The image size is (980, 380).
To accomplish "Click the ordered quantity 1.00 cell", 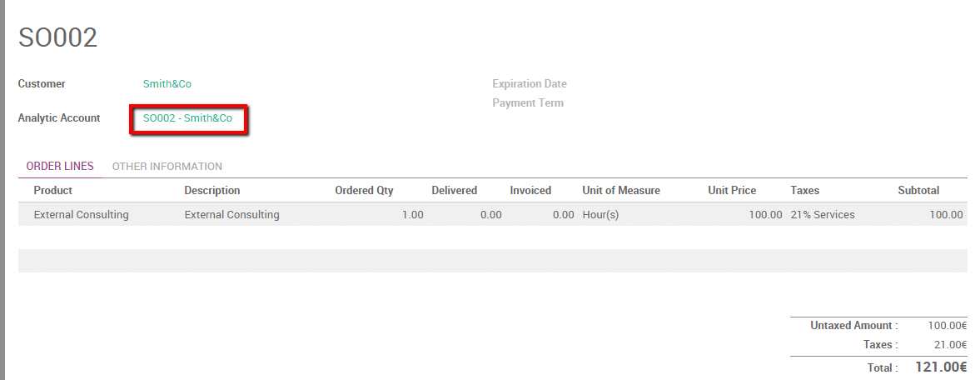I will (412, 215).
